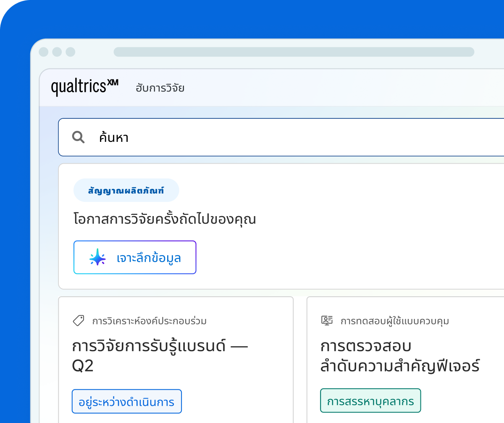Click the magnifying glass search icon

click(78, 137)
